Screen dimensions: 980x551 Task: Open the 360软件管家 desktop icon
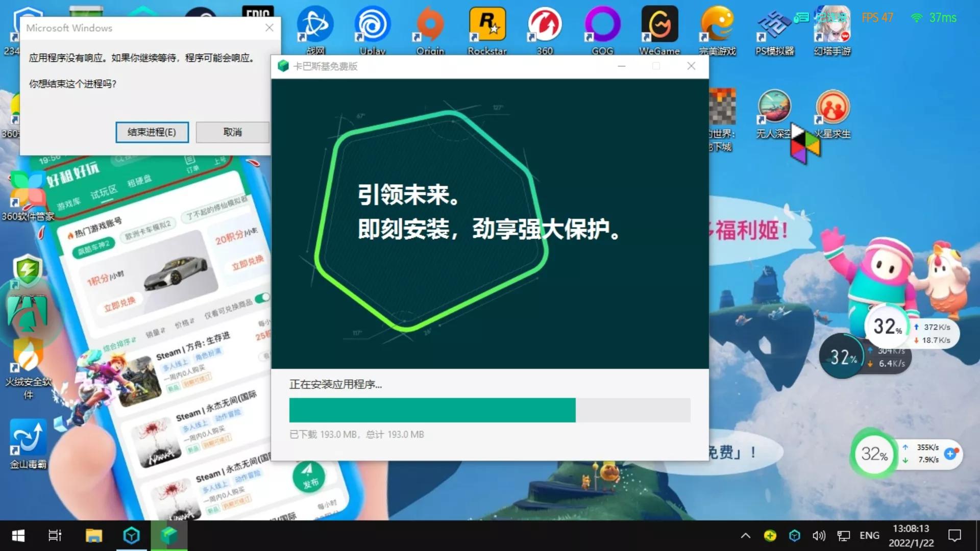point(28,196)
